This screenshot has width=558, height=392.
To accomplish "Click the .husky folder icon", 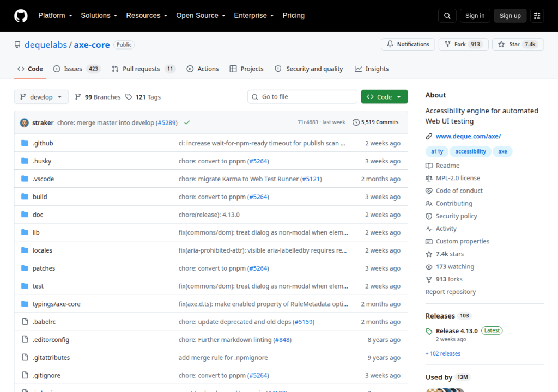I will click(x=25, y=161).
